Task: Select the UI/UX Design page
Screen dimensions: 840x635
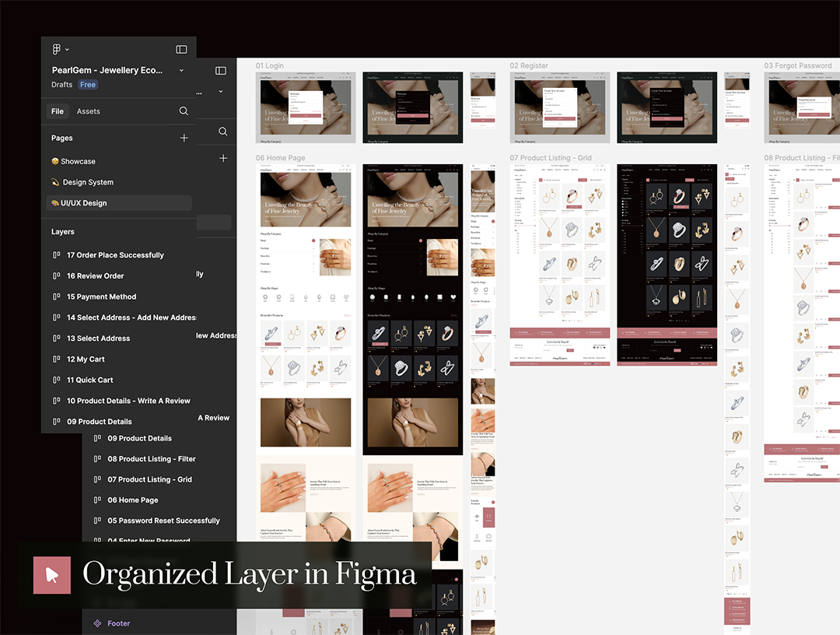Action: point(83,203)
